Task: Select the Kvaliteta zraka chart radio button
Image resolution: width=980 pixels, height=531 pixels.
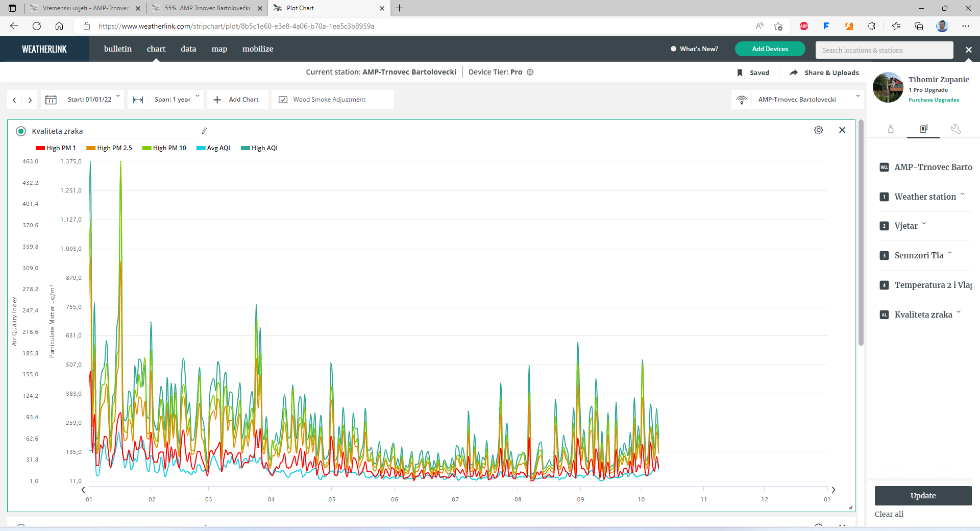Action: pyautogui.click(x=21, y=131)
